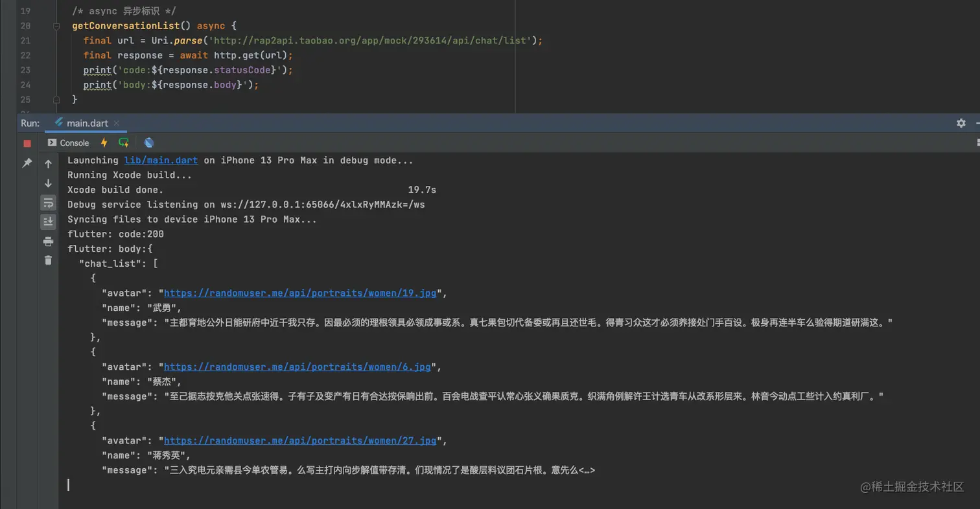Viewport: 980px width, 509px height.
Task: Click the up arrow in console gutter
Action: (48, 164)
